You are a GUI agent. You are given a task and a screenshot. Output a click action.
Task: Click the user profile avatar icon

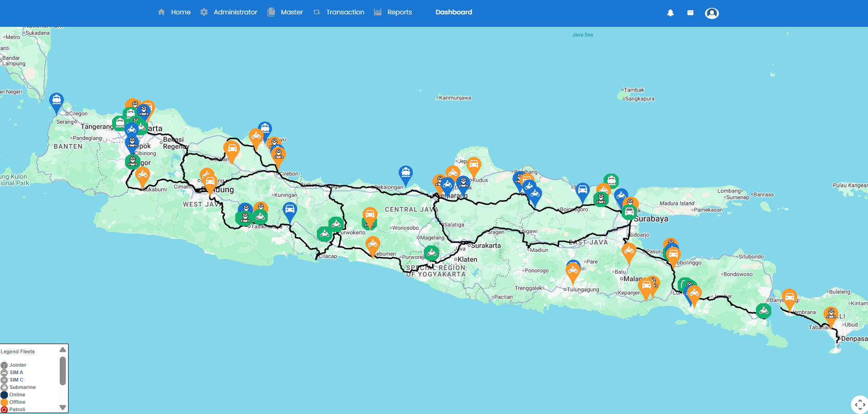pos(711,13)
